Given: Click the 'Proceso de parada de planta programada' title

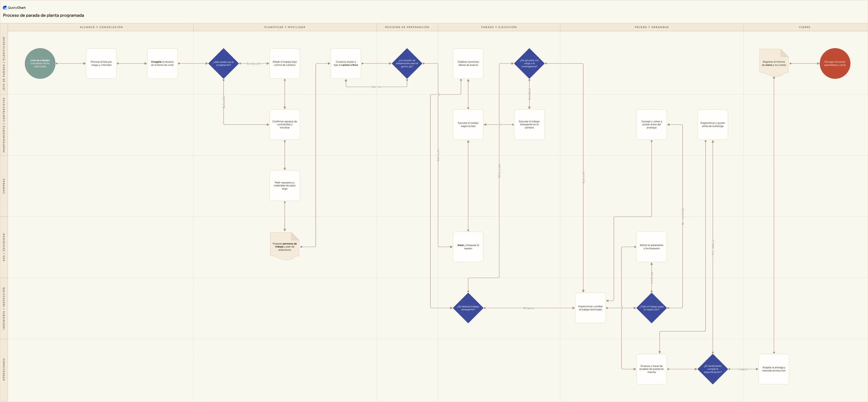Looking at the screenshot, I should tap(43, 15).
